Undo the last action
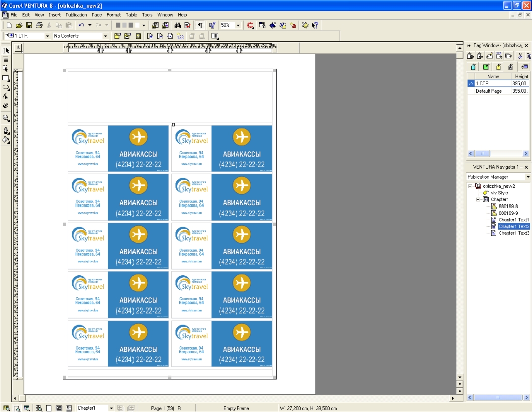The image size is (532, 412). tap(81, 25)
